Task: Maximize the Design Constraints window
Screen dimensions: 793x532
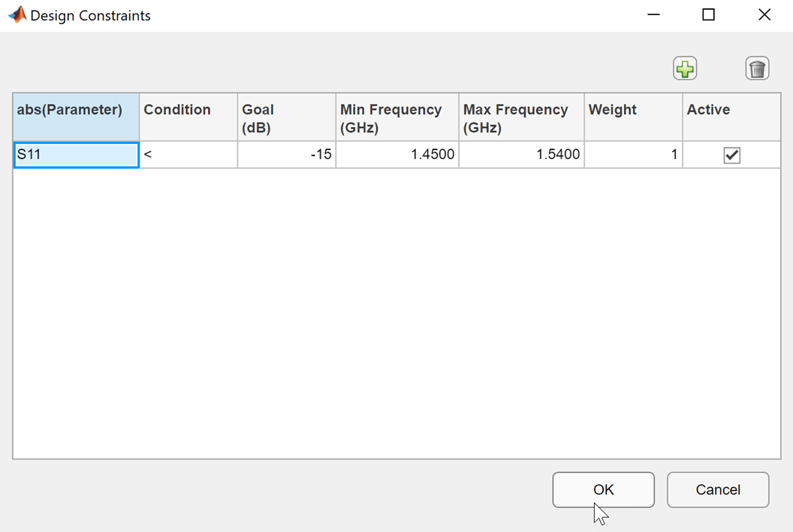Action: [708, 15]
